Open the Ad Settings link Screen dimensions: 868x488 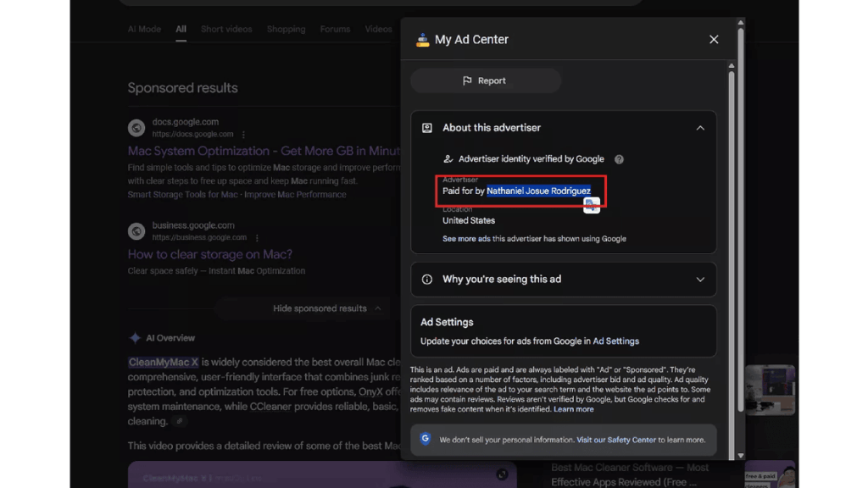615,341
